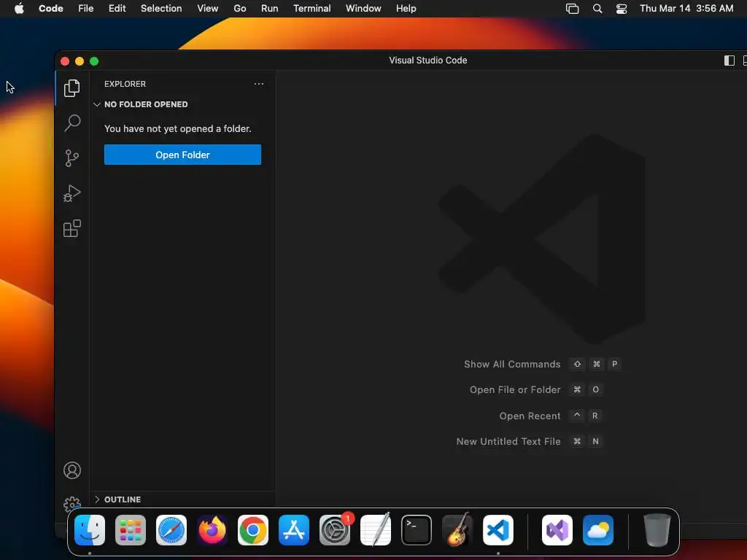
Task: Open the Selection menu
Action: (161, 9)
